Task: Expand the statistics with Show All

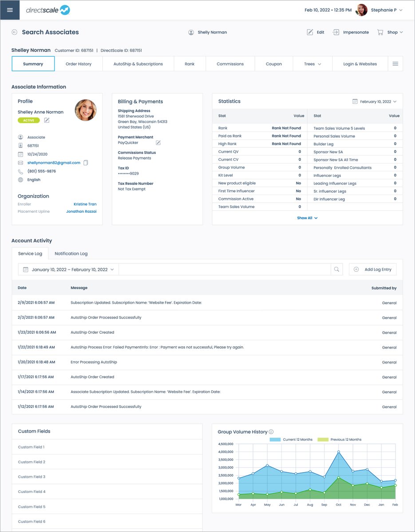Action: pyautogui.click(x=307, y=218)
